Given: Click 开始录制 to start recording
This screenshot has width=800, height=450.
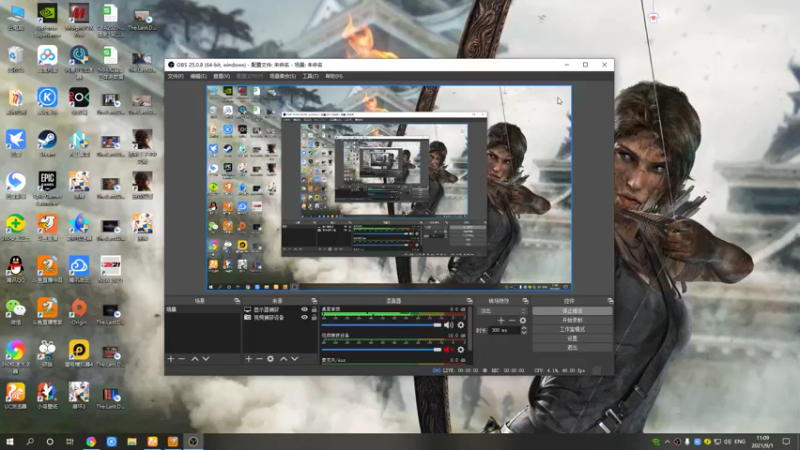Looking at the screenshot, I should pyautogui.click(x=572, y=320).
